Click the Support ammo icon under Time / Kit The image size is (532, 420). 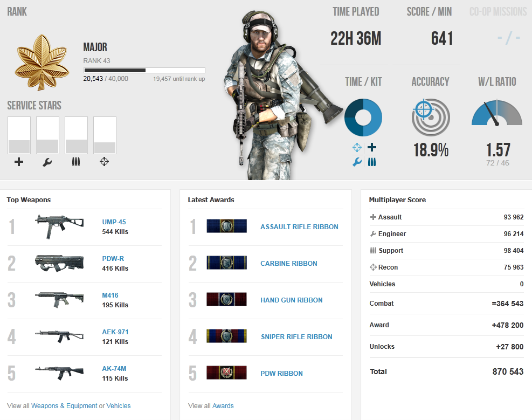(x=372, y=162)
